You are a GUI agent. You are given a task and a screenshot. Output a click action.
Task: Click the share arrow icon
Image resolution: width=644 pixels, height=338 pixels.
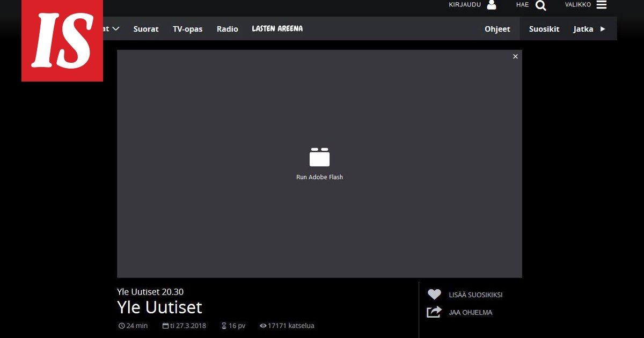[434, 312]
